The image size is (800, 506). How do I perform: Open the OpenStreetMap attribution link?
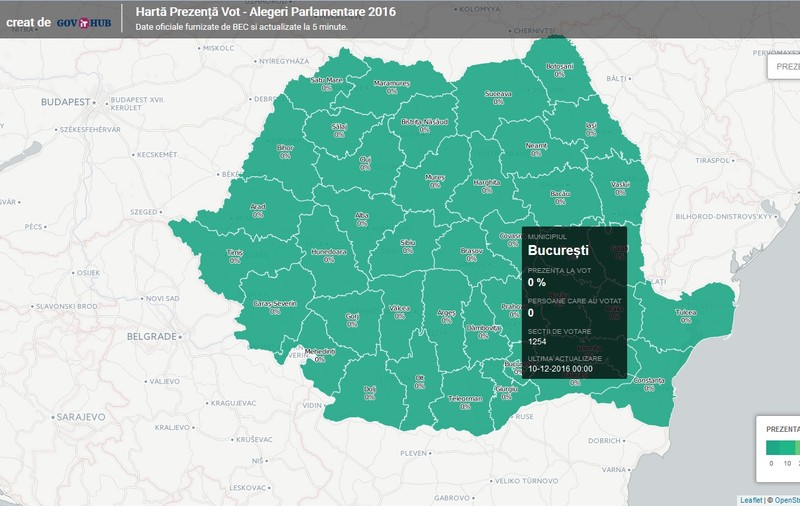(x=787, y=500)
